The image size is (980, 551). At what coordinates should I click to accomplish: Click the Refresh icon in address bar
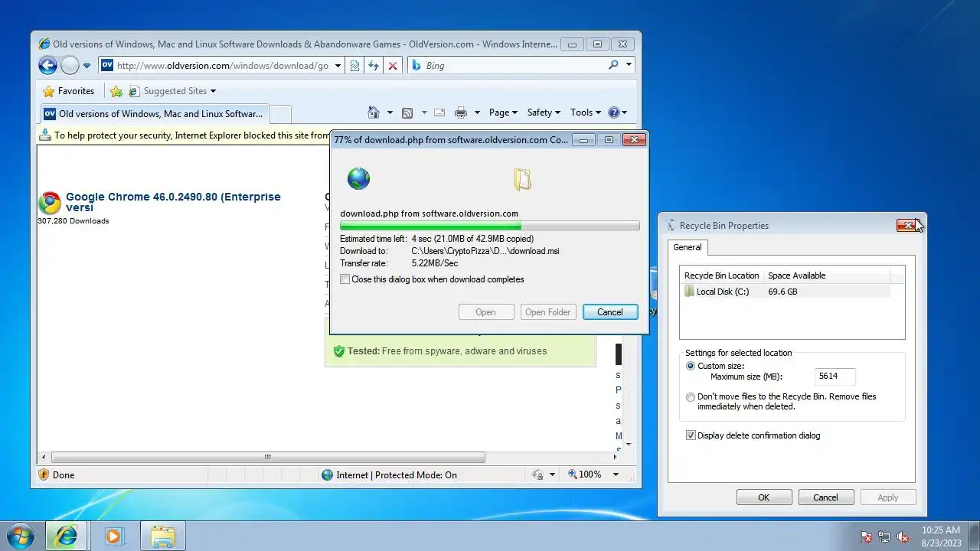(374, 66)
